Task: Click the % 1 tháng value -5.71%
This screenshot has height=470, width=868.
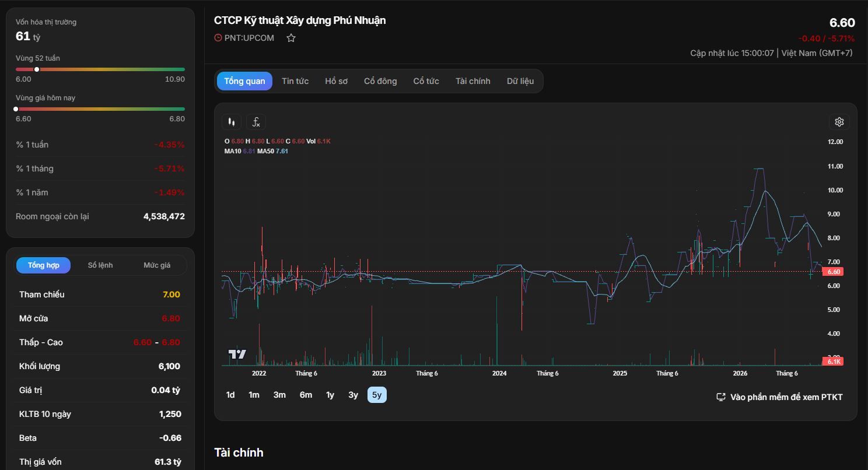Action: 169,169
